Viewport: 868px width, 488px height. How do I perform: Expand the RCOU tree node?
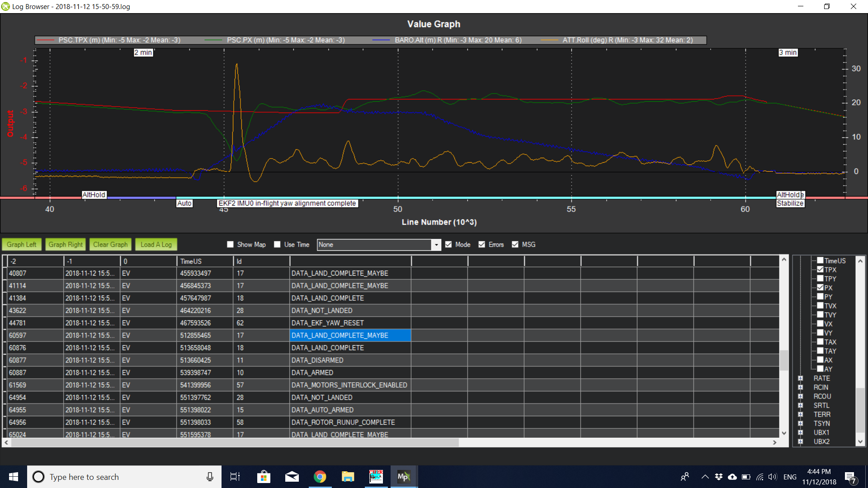(801, 396)
